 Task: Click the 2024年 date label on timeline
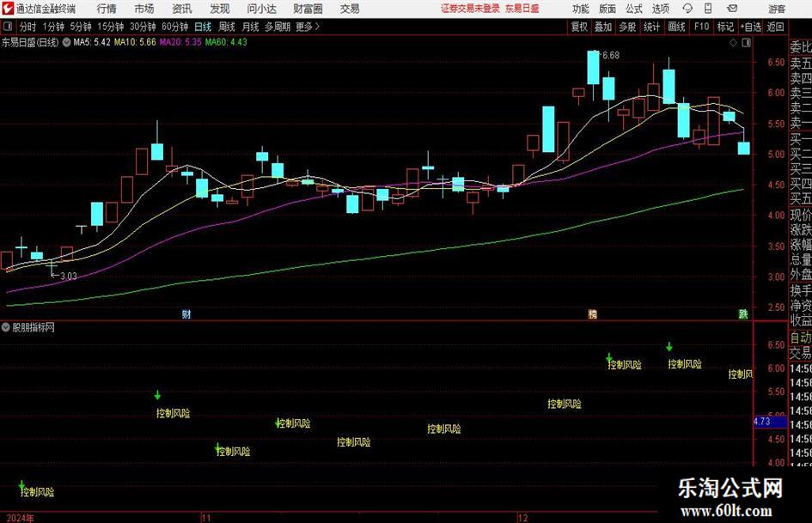point(20,518)
